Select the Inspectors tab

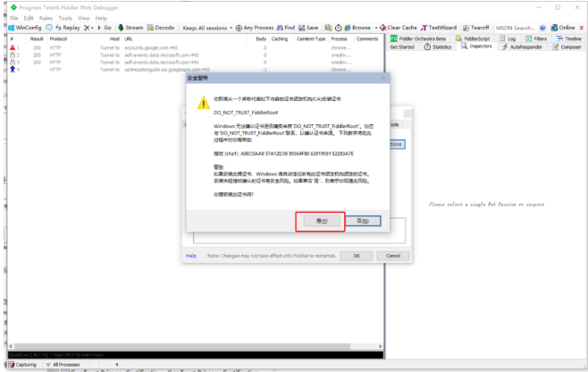click(x=476, y=46)
